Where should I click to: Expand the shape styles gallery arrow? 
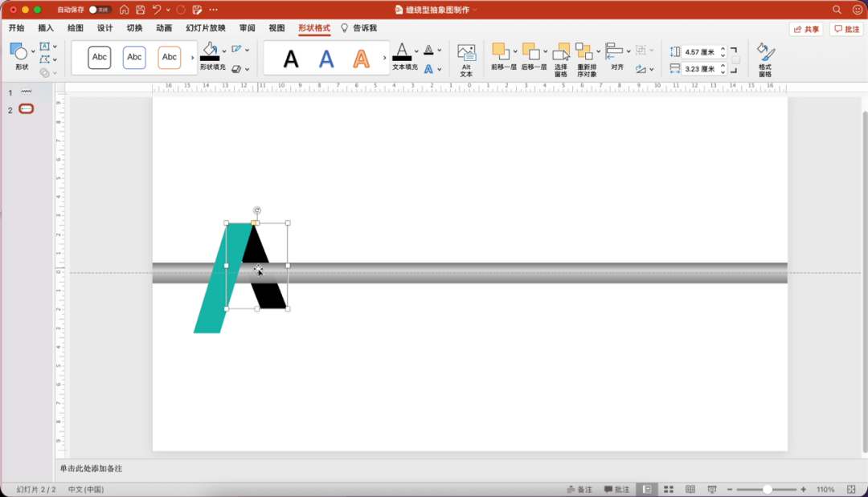pos(192,58)
